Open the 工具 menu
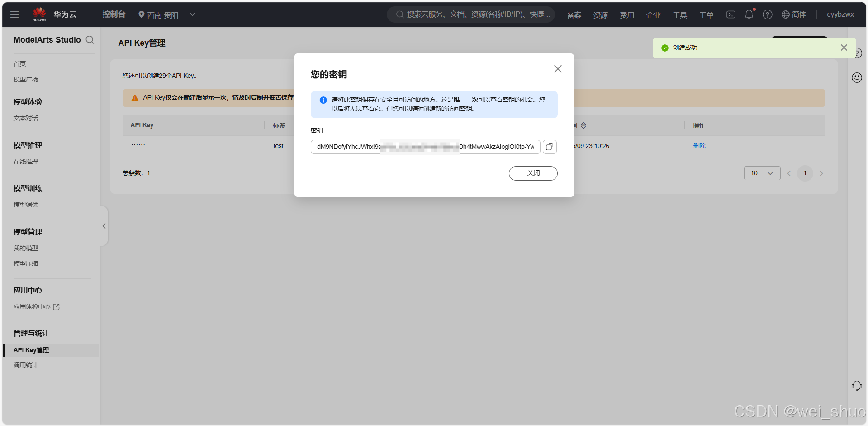 (679, 15)
